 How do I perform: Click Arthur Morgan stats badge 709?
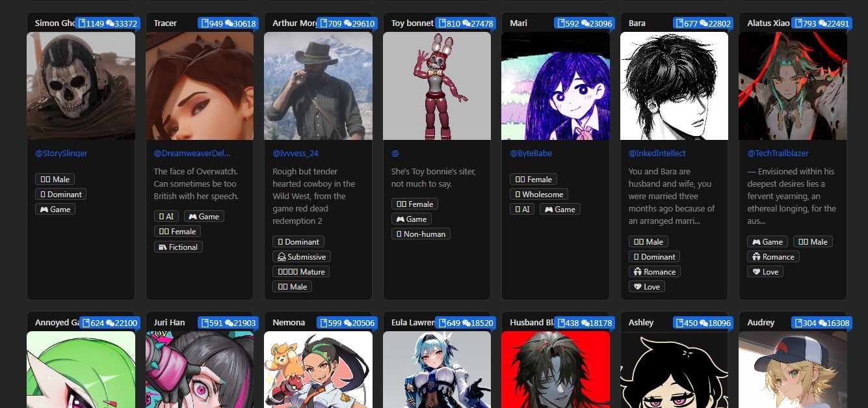(x=347, y=23)
